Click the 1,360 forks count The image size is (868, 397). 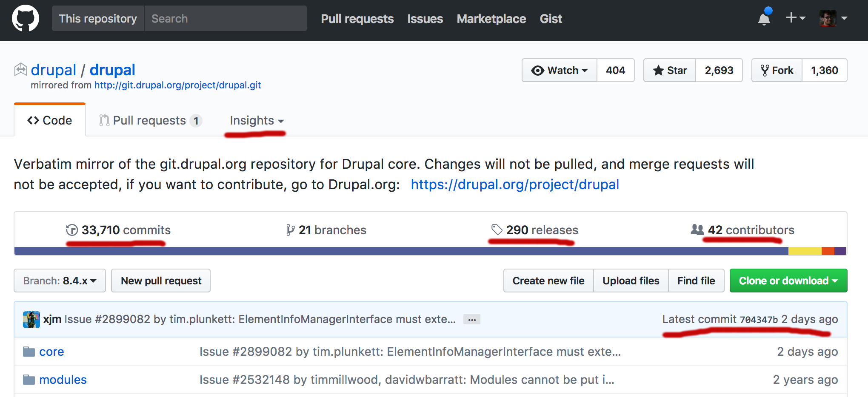point(825,70)
